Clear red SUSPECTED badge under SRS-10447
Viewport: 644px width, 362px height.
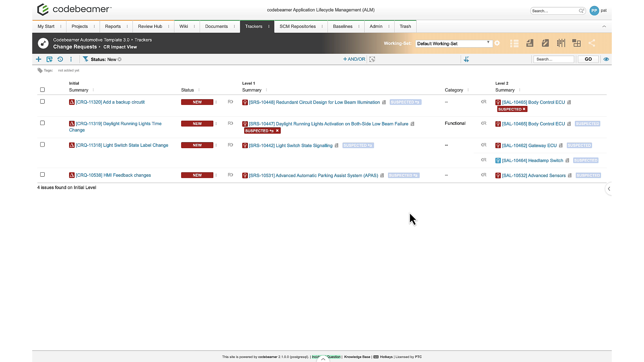(x=277, y=131)
